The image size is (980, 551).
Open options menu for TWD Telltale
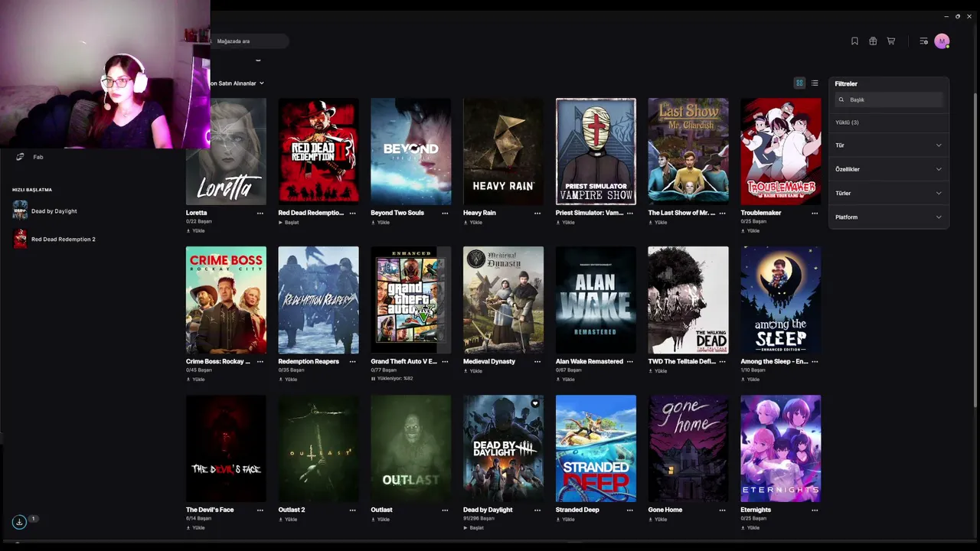click(x=722, y=362)
